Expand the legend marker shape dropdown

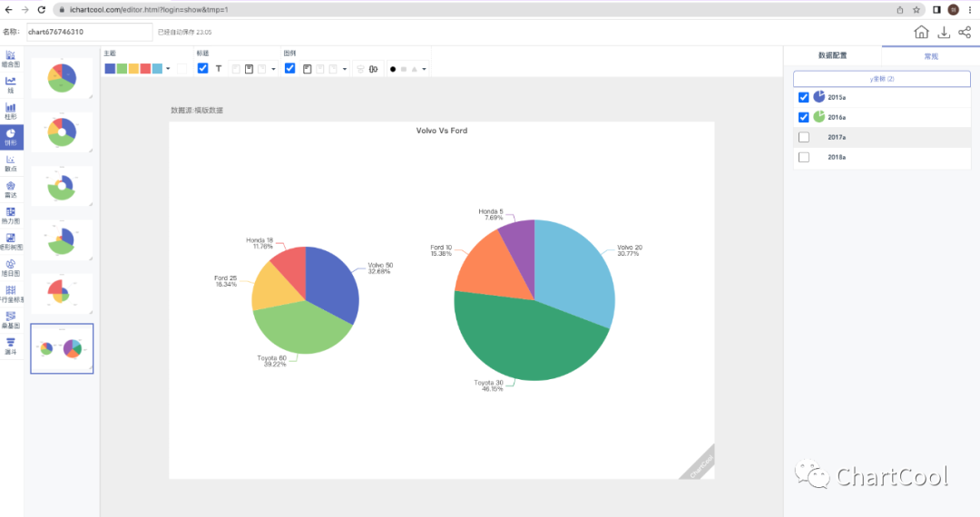(x=425, y=69)
